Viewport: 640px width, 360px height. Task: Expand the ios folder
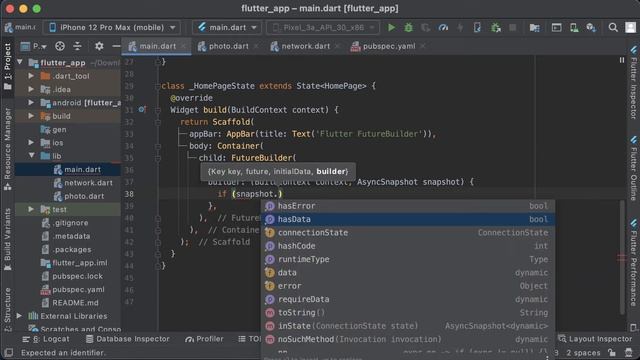(31, 142)
